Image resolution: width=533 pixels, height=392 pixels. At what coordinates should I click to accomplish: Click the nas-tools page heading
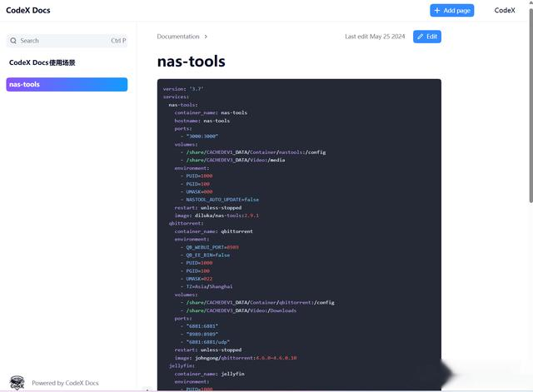pyautogui.click(x=191, y=62)
